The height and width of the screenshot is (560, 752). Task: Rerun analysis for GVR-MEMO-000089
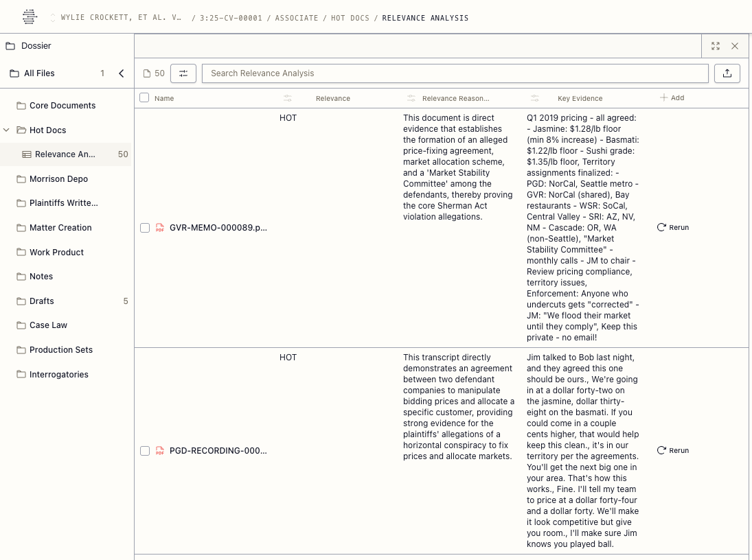(672, 227)
